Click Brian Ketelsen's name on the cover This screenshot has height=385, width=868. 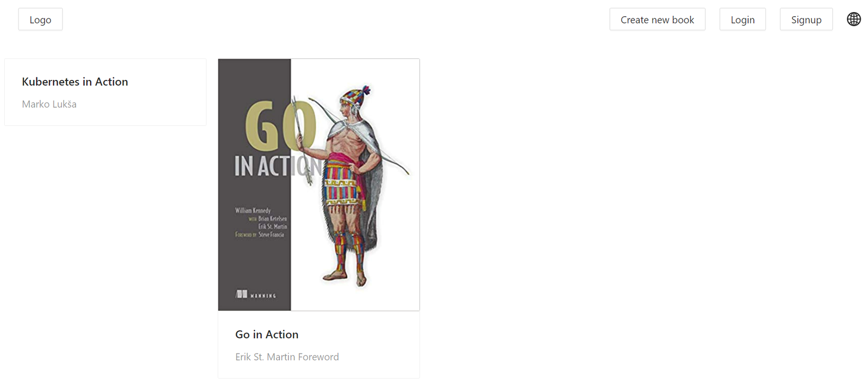272,219
